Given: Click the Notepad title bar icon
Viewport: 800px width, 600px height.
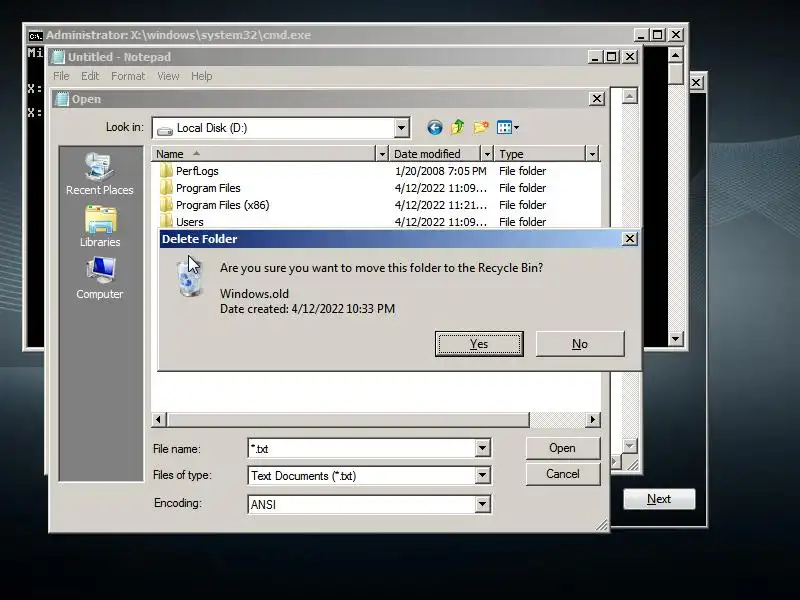Looking at the screenshot, I should tap(58, 57).
